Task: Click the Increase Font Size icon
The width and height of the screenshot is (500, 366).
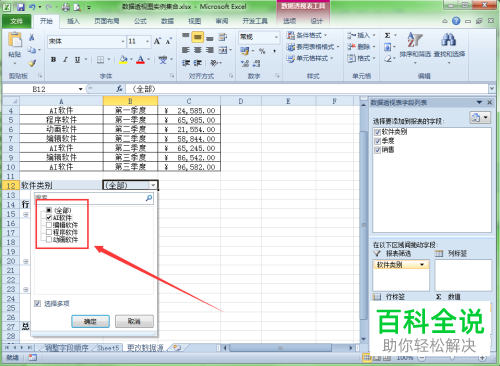Action: click(157, 41)
